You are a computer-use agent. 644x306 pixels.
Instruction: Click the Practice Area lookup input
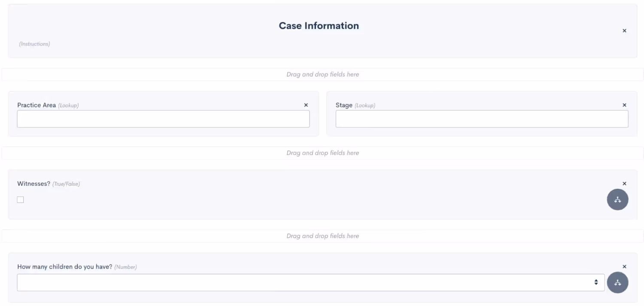[x=163, y=119]
